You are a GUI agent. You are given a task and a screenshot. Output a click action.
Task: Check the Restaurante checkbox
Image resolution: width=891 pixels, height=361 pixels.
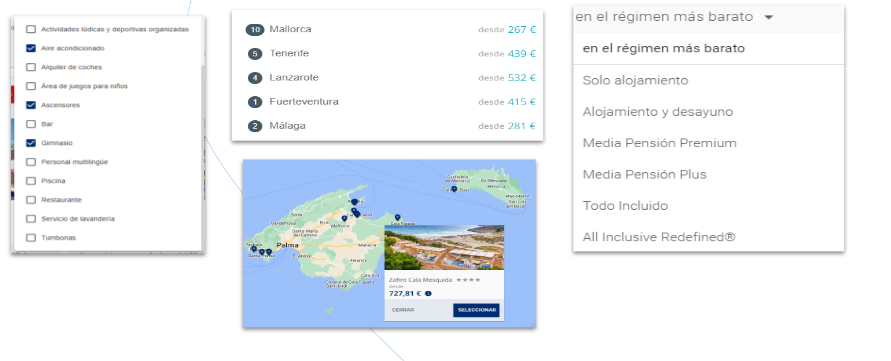tap(31, 200)
